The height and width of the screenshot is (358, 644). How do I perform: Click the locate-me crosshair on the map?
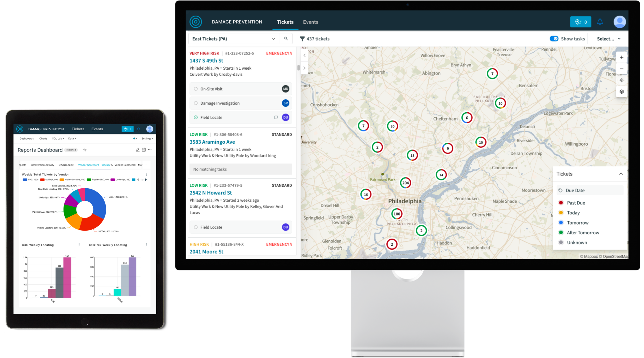621,80
